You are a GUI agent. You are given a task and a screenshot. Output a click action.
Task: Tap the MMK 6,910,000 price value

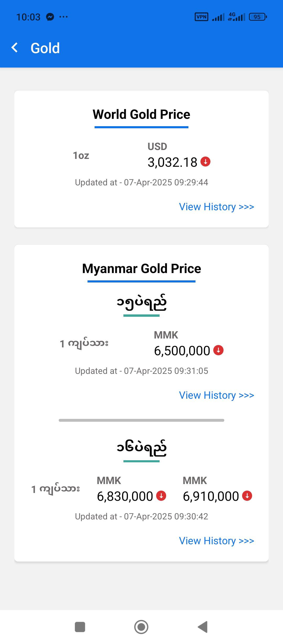pyautogui.click(x=211, y=496)
